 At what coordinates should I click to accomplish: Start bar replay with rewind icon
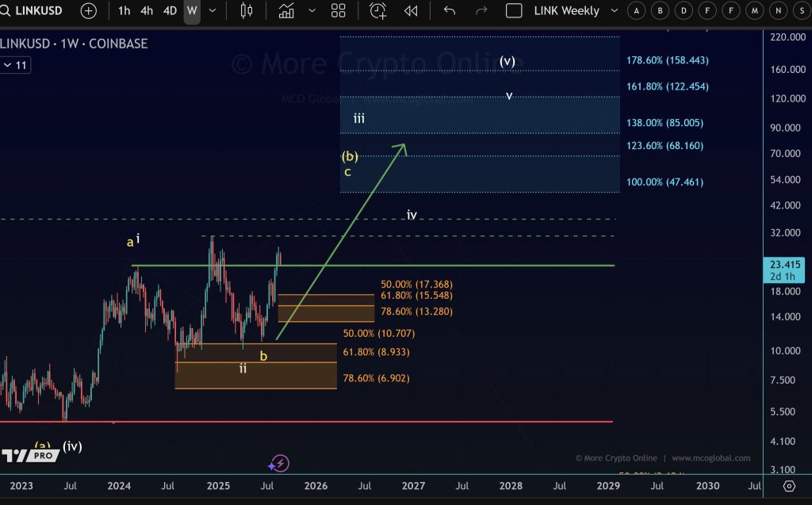(x=411, y=11)
